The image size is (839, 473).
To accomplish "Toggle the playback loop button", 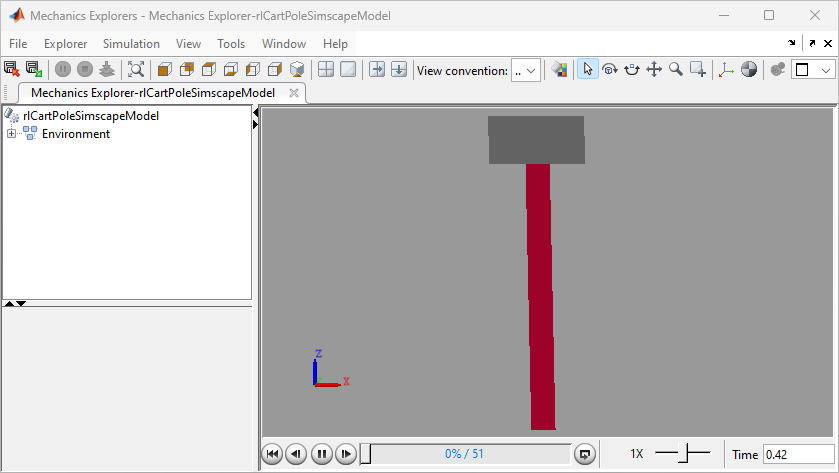I will (x=586, y=454).
